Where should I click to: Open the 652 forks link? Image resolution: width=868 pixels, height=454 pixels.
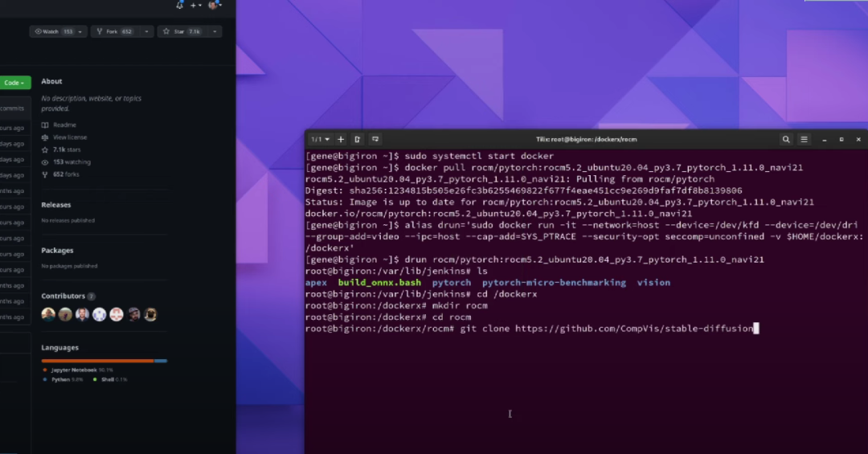pos(60,174)
